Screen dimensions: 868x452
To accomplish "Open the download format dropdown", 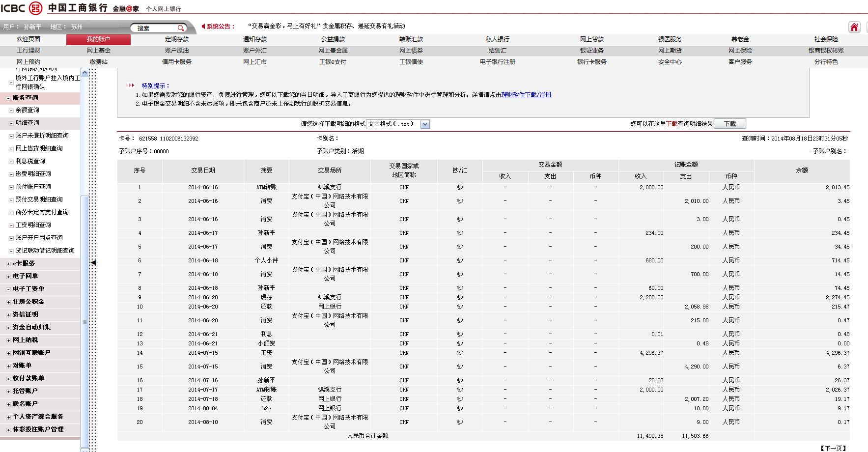I will pyautogui.click(x=425, y=124).
